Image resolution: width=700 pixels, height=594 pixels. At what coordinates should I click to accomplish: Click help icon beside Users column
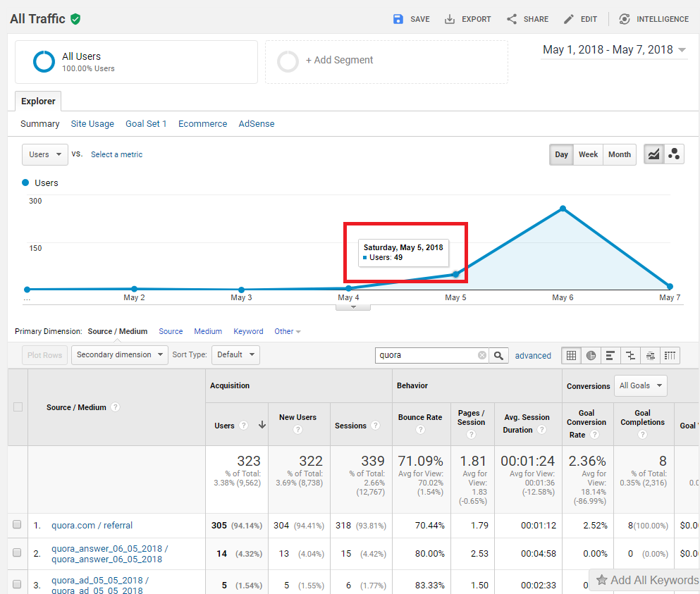tap(244, 426)
